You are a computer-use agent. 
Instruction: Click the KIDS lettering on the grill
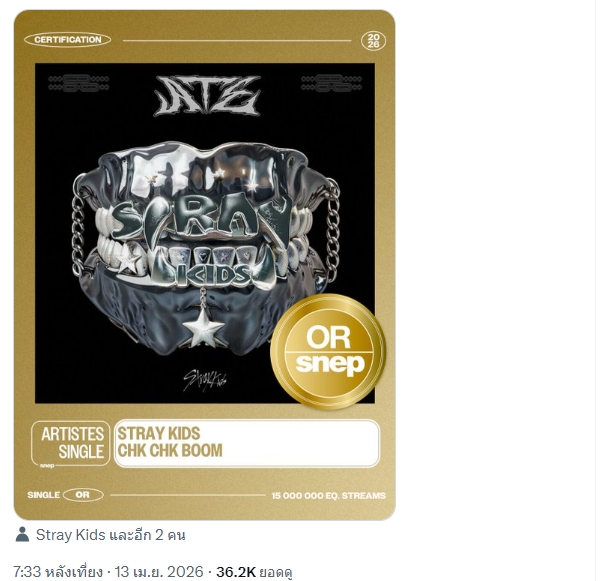(x=215, y=274)
